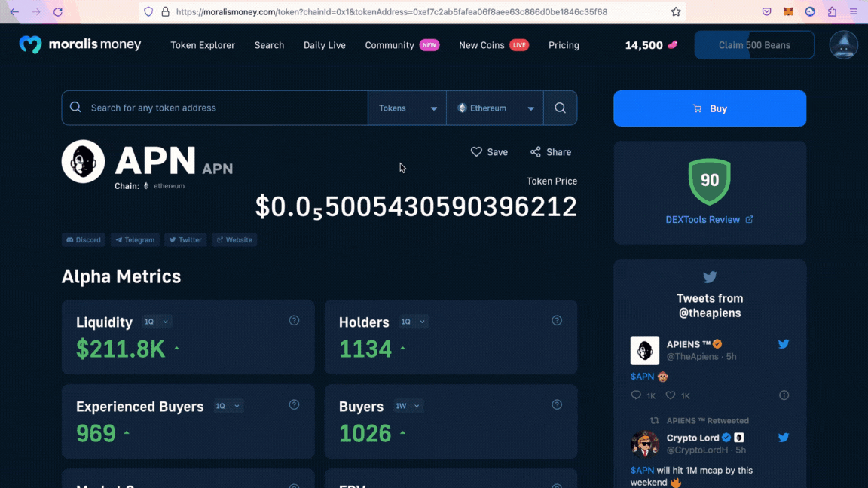
Task: Show help for the Liquidity metric
Action: [x=294, y=320]
